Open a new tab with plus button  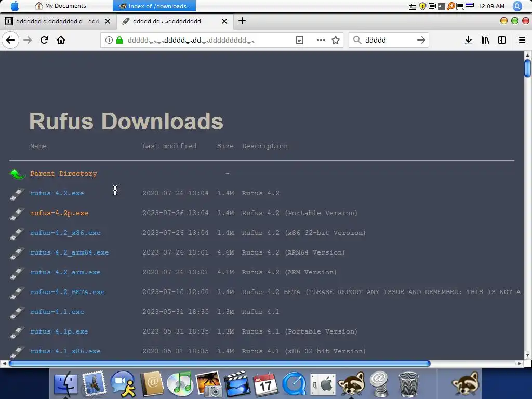(x=242, y=21)
